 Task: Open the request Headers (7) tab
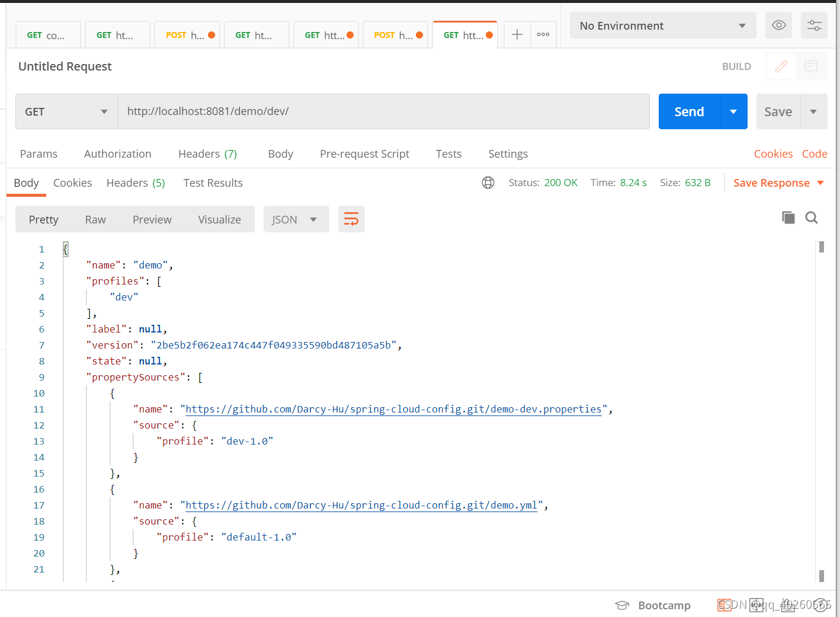pyautogui.click(x=208, y=154)
